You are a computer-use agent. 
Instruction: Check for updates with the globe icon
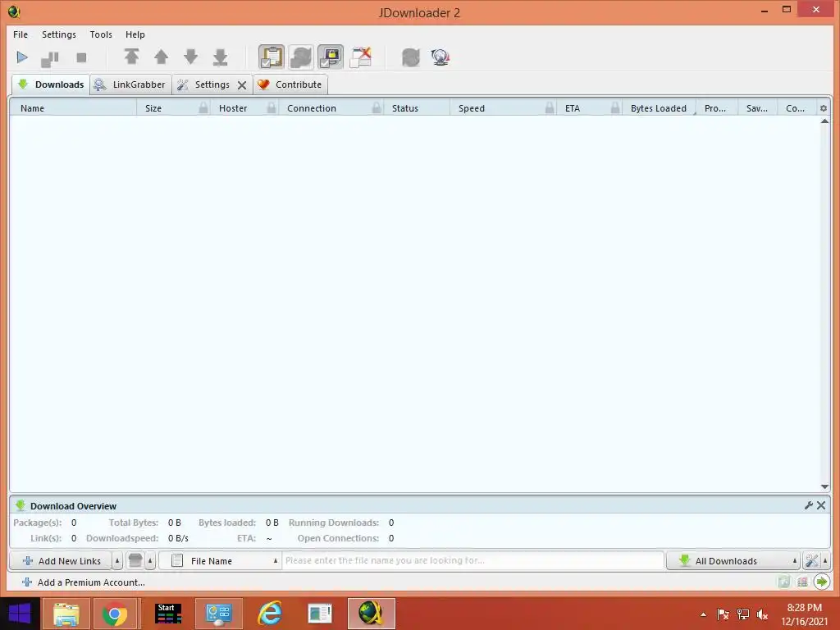[x=441, y=57]
